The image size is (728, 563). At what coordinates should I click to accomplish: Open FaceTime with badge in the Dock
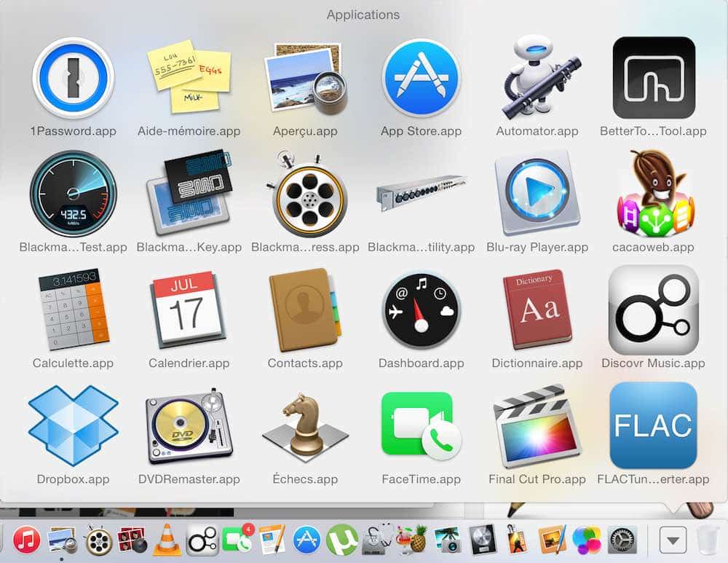(x=238, y=539)
